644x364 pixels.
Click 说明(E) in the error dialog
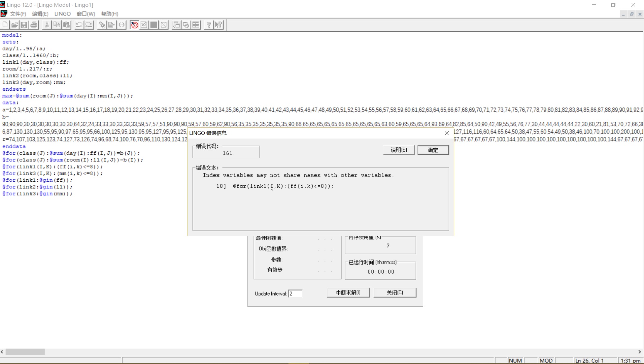click(x=399, y=150)
